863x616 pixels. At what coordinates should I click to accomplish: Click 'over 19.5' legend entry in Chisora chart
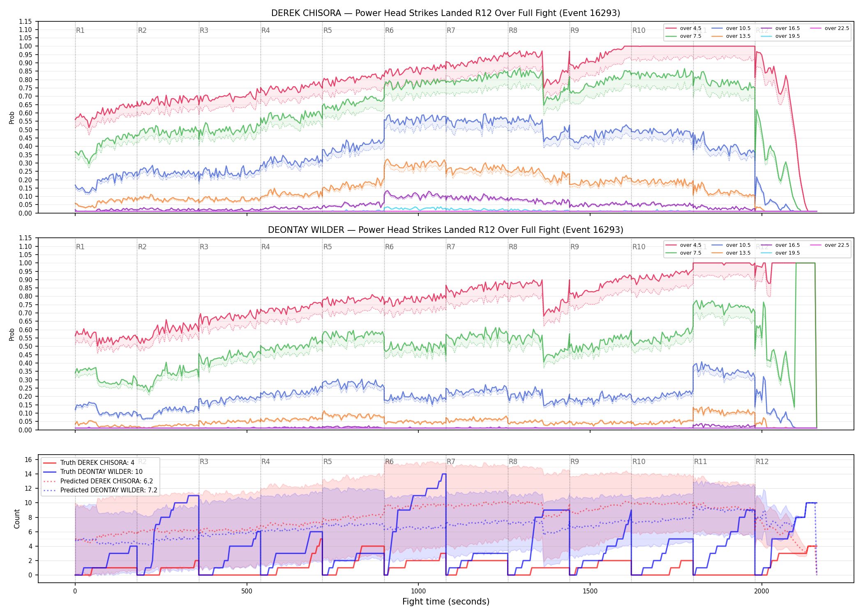780,36
